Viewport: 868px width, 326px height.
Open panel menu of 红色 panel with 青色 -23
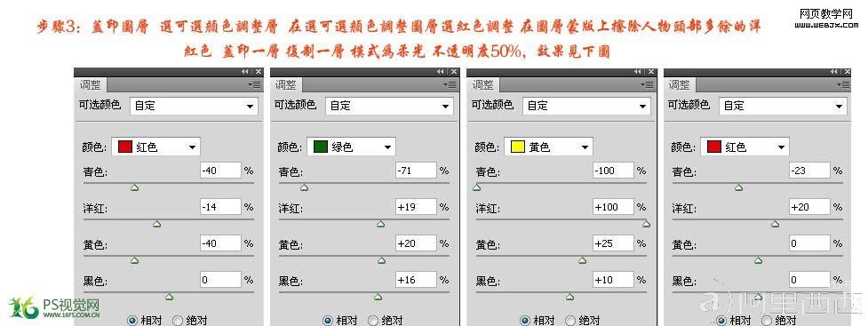[x=844, y=84]
